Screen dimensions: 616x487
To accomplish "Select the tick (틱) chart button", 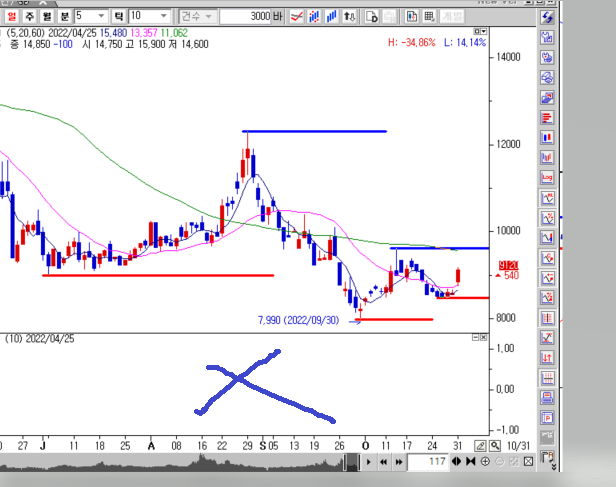I will point(119,17).
